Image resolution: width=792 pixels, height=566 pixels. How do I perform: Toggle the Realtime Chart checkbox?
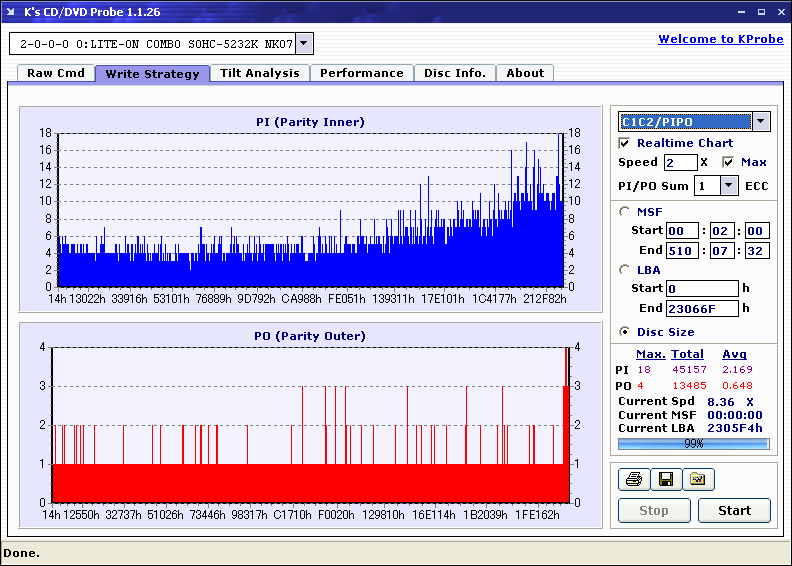point(625,143)
